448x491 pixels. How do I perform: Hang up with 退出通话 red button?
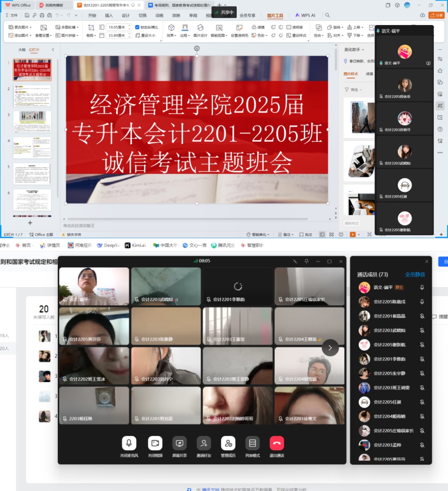pos(277,443)
